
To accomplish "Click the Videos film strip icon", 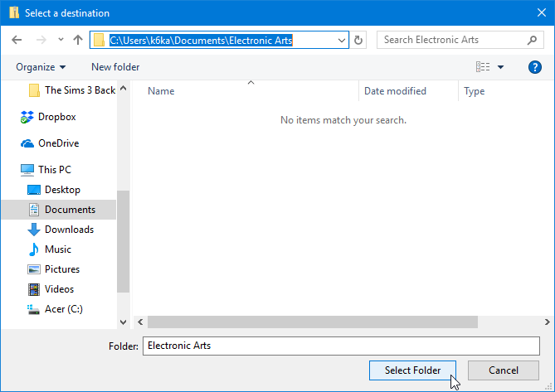I will click(34, 289).
